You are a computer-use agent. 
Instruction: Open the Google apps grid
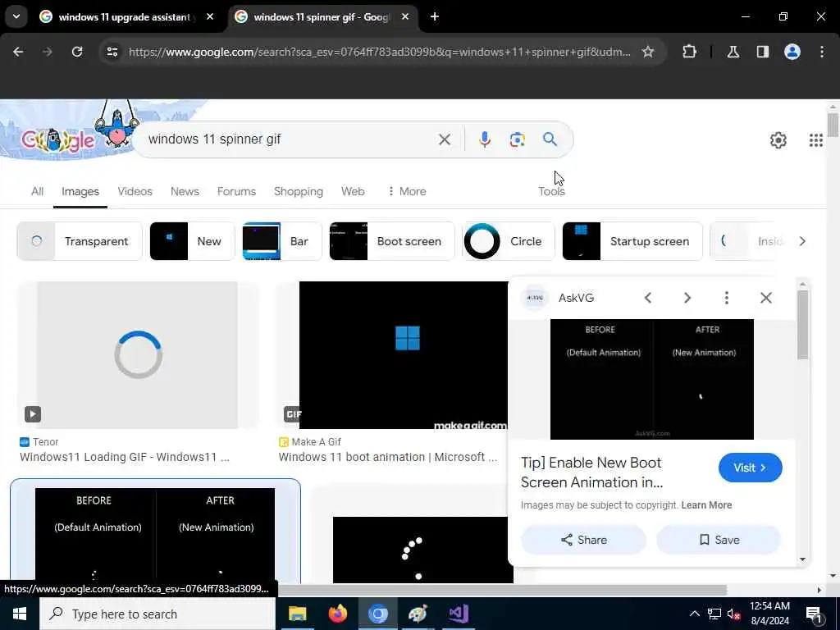click(815, 140)
